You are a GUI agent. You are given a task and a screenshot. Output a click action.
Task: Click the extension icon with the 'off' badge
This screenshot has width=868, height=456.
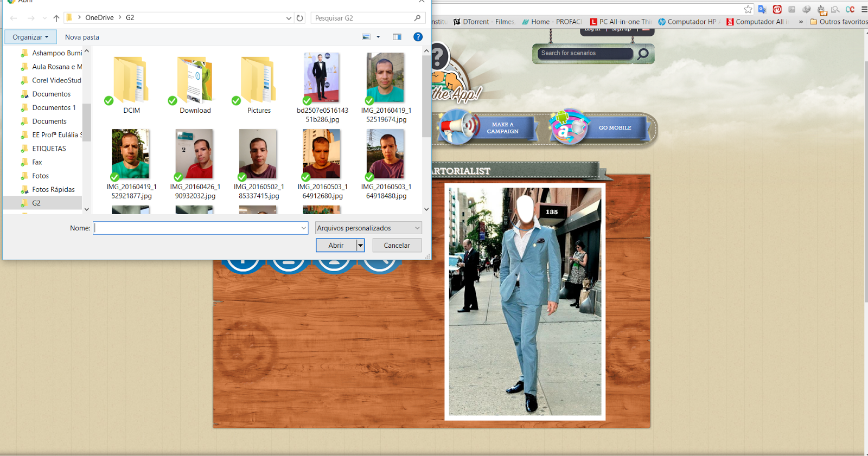click(821, 10)
